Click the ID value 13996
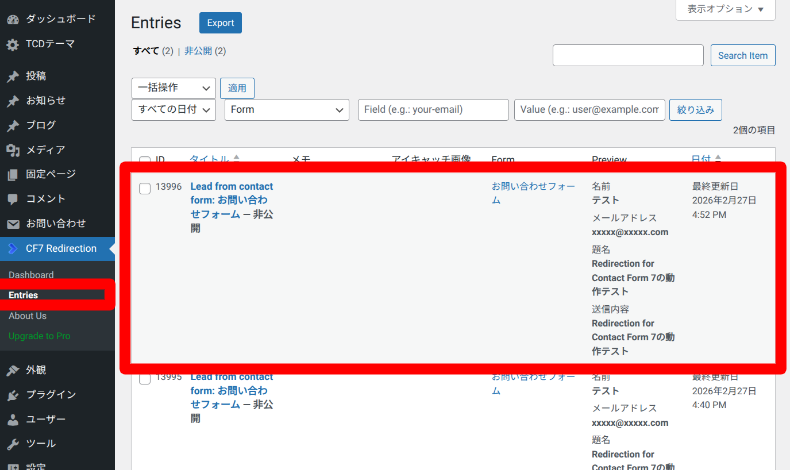This screenshot has height=470, width=790. click(x=168, y=186)
